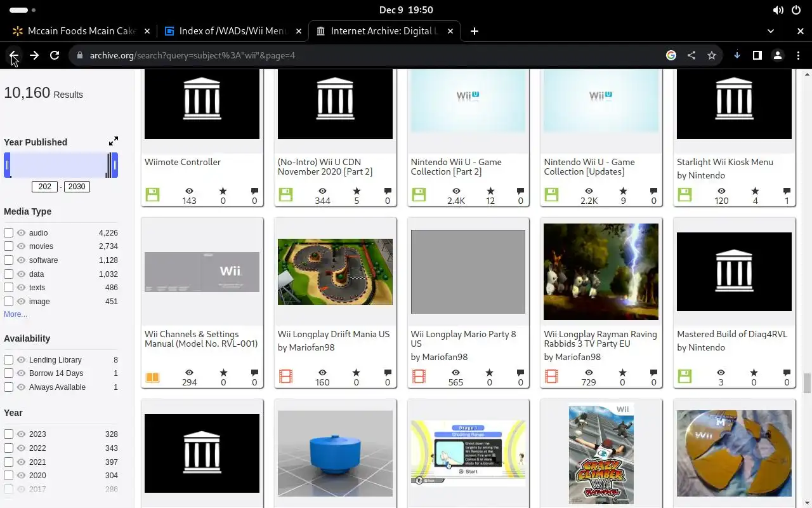Screen dimensions: 812x508
Task: Grab the right handle of year range slider
Action: (x=115, y=165)
